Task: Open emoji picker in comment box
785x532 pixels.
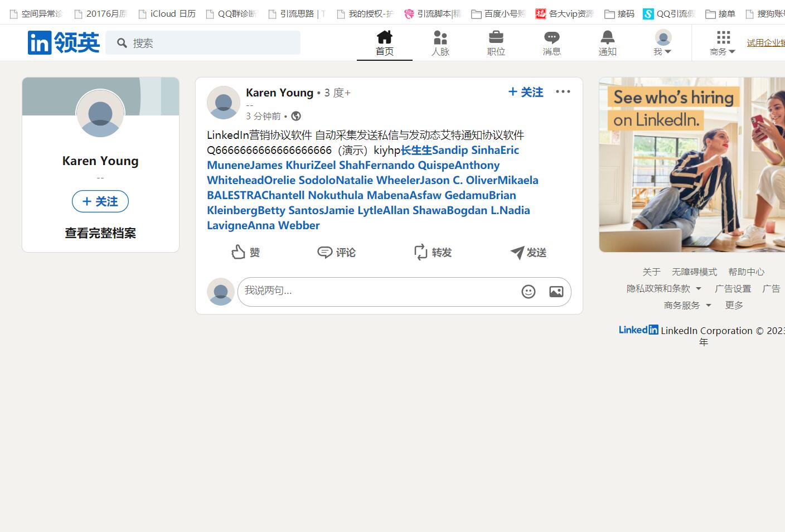Action: (x=528, y=292)
